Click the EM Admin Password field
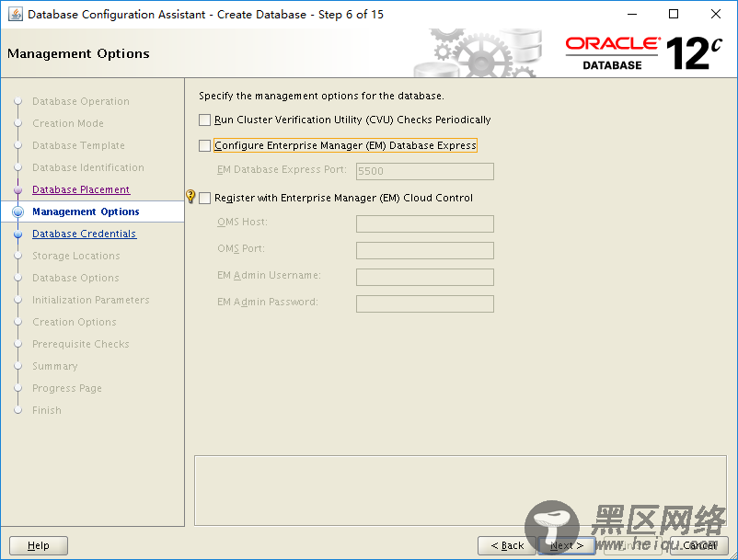 pyautogui.click(x=425, y=303)
